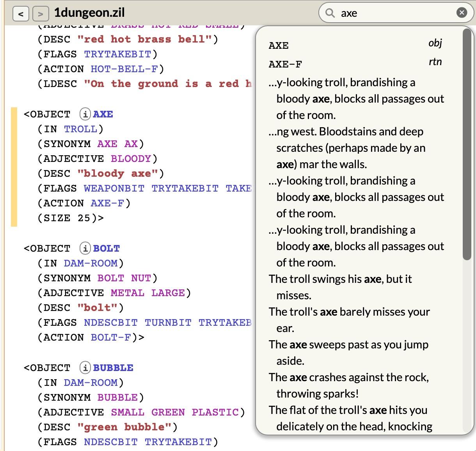Go forward with the right arrow button
The height and width of the screenshot is (451, 476).
tap(40, 14)
